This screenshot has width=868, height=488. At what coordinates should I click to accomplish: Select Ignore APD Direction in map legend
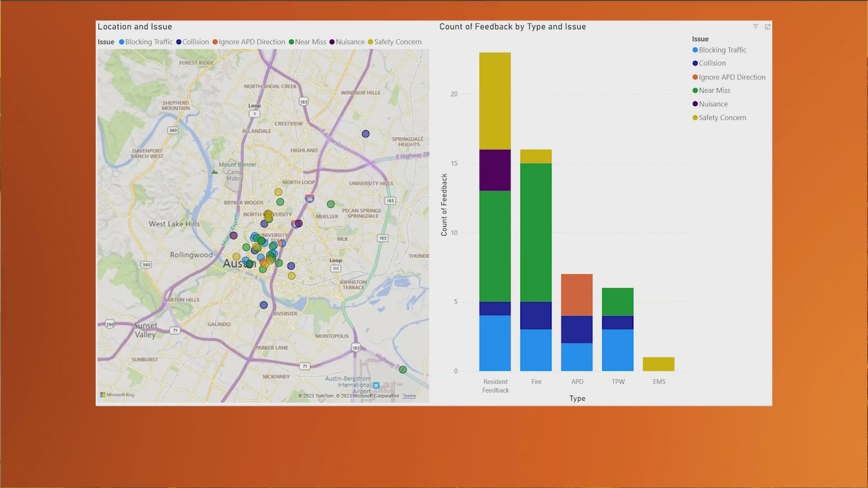pyautogui.click(x=249, y=42)
